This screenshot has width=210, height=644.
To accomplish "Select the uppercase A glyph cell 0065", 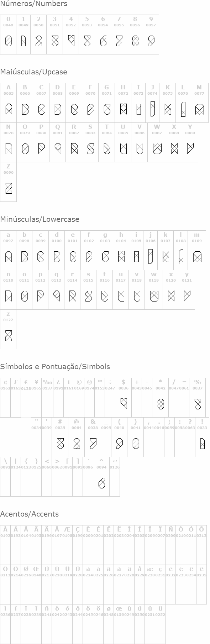I will [x=9, y=103].
